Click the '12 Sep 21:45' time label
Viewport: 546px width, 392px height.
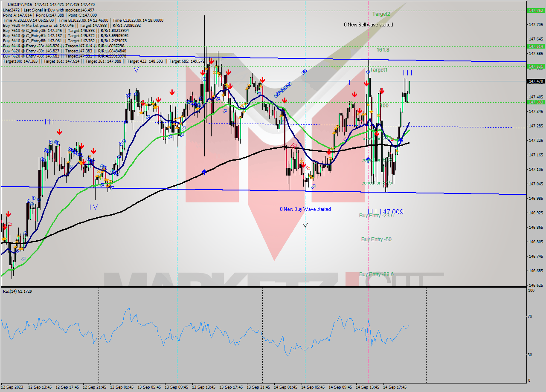[x=95, y=387]
